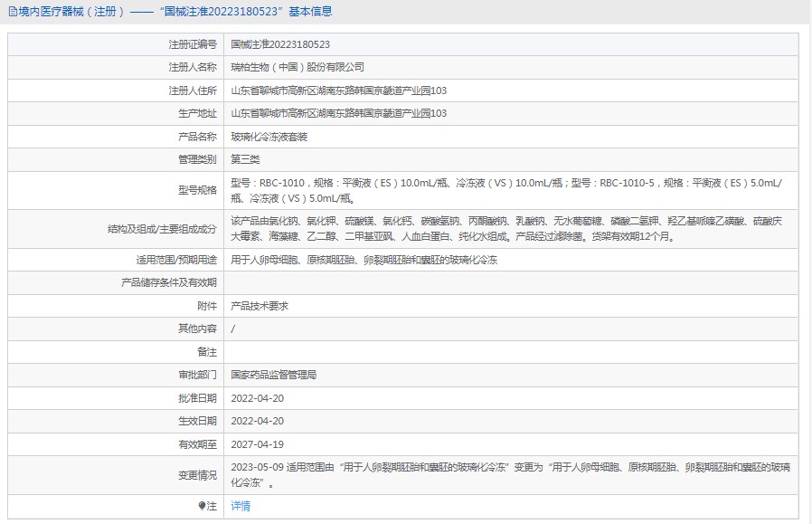812x524 pixels.
Task: Click the 注册人住所 address value
Action: click(339, 91)
